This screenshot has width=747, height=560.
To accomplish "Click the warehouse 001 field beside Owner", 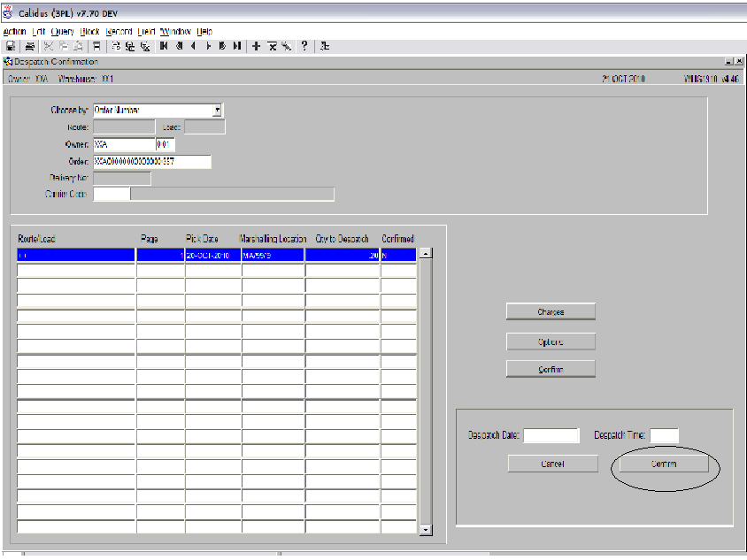I will pyautogui.click(x=166, y=144).
